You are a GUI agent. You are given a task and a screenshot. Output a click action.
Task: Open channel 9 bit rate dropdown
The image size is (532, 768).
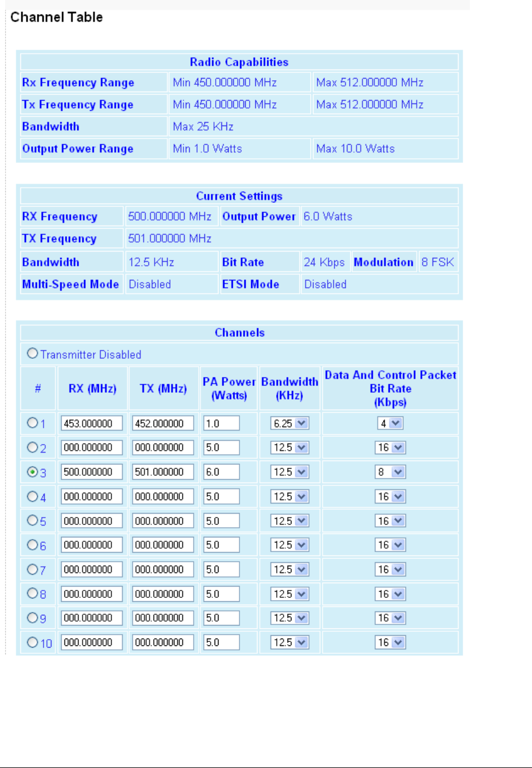tap(390, 618)
